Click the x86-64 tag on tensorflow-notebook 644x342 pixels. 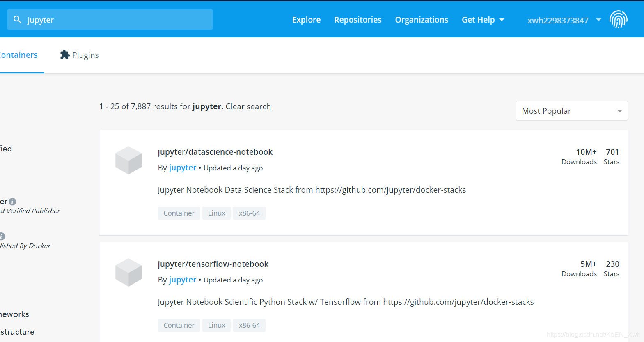click(249, 325)
